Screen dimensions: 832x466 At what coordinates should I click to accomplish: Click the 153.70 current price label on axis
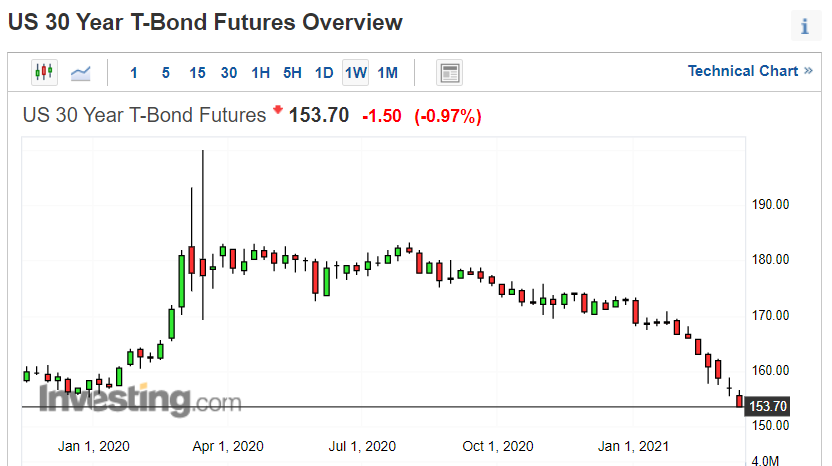tap(767, 407)
